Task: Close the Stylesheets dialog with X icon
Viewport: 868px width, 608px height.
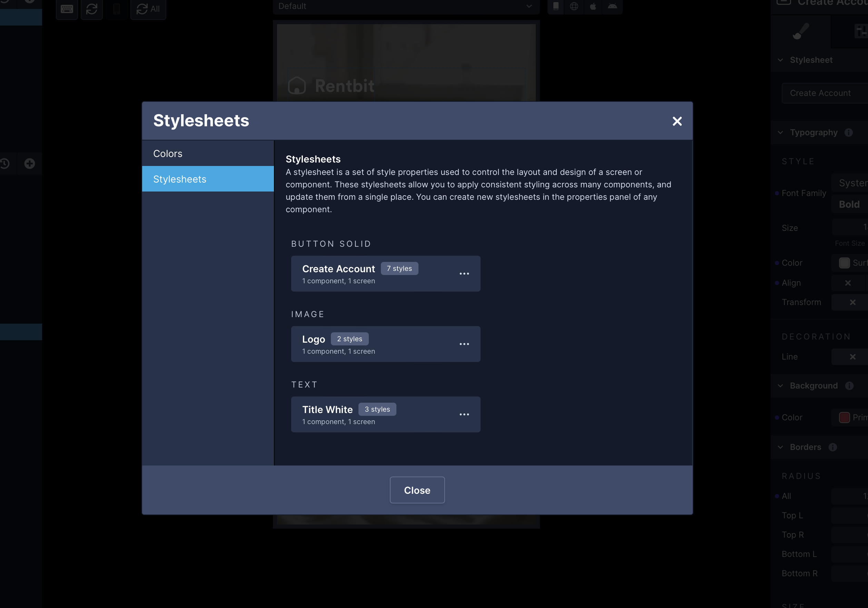Action: [x=677, y=121]
